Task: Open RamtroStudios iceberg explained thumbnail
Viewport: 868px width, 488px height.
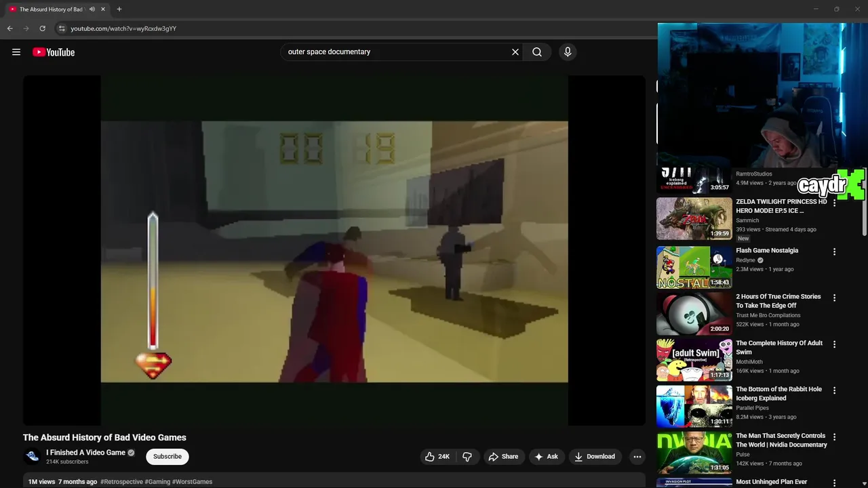Action: pyautogui.click(x=694, y=180)
